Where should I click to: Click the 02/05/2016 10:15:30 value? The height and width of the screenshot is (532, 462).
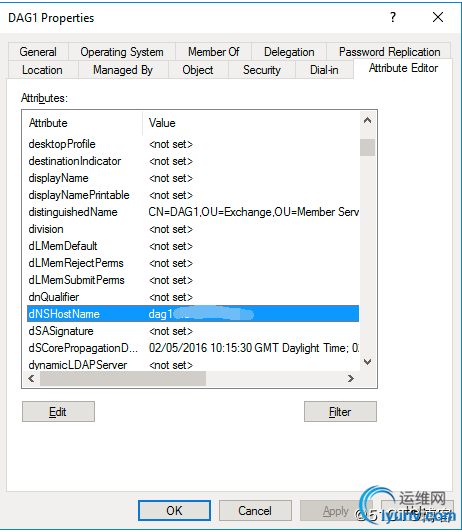tap(254, 348)
